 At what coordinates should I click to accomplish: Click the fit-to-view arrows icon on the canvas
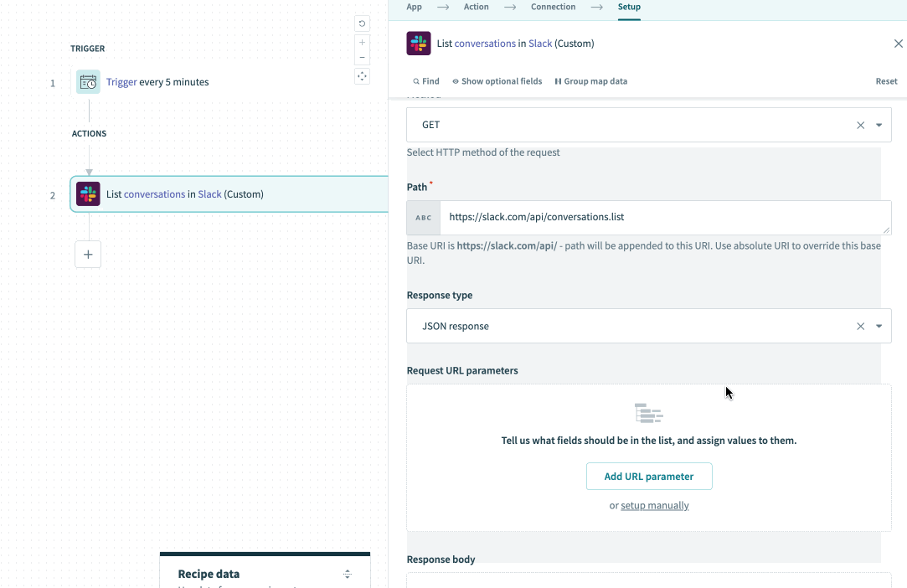362,75
